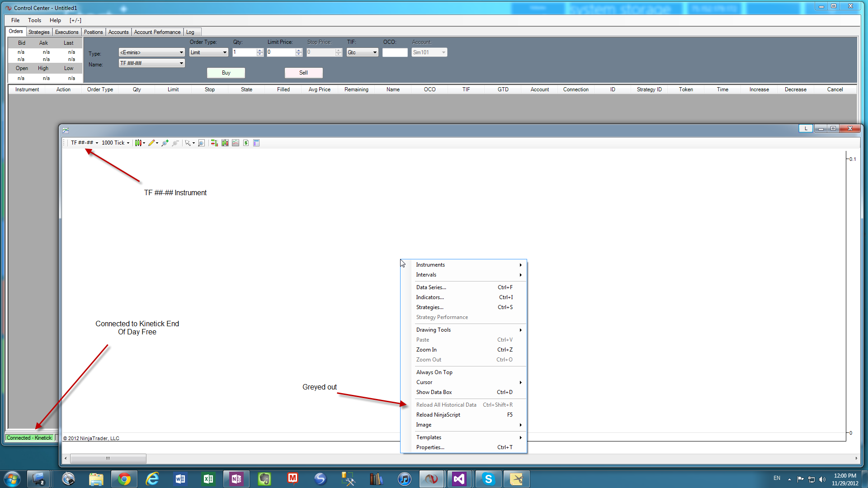This screenshot has height=488, width=868.
Task: Click the chart horizontal scrollbar thumb
Action: pyautogui.click(x=108, y=458)
